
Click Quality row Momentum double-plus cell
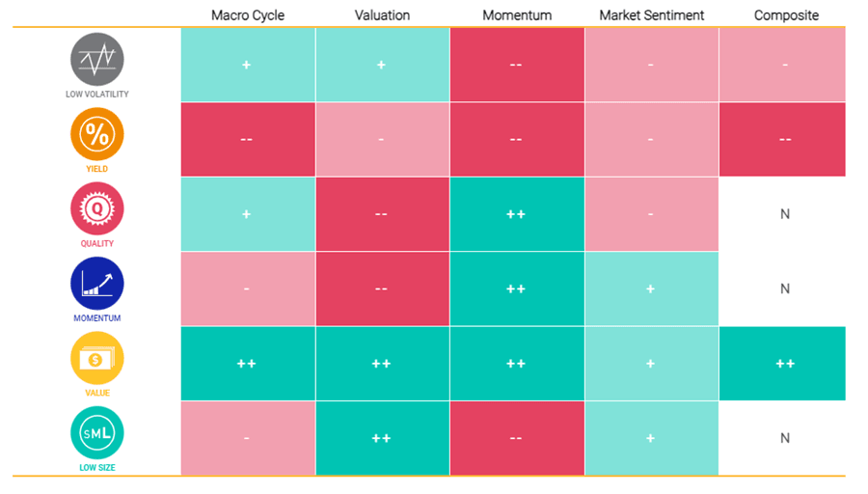516,214
